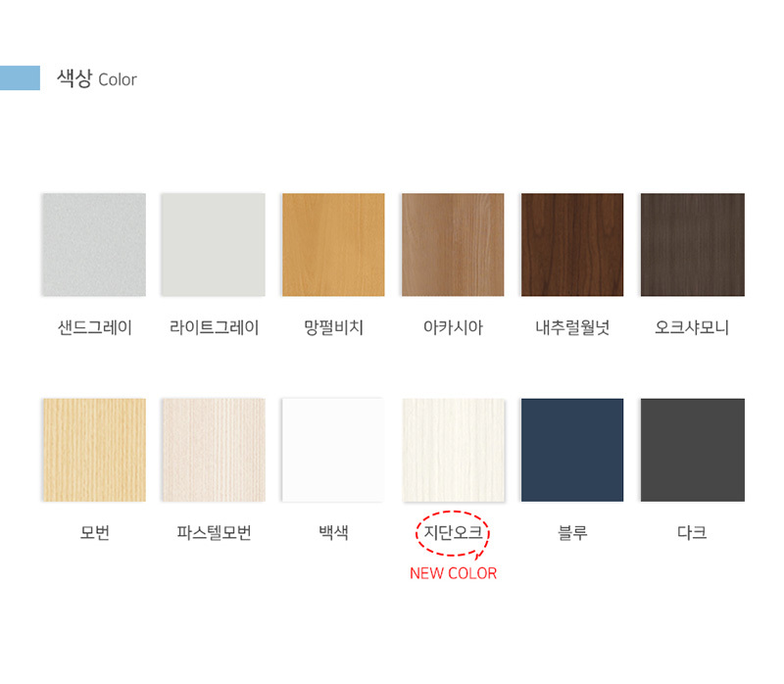Pick the 망펄비치 wood swatch
784x684 pixels.
click(333, 245)
